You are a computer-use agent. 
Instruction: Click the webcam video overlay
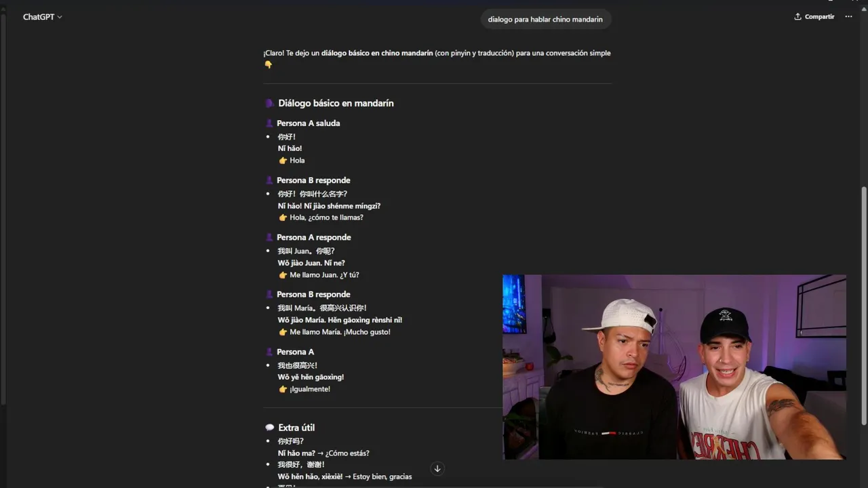pyautogui.click(x=674, y=367)
